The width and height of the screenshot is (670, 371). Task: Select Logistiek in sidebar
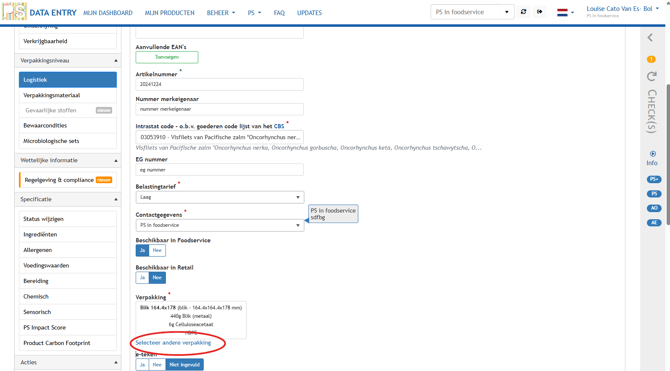point(68,80)
